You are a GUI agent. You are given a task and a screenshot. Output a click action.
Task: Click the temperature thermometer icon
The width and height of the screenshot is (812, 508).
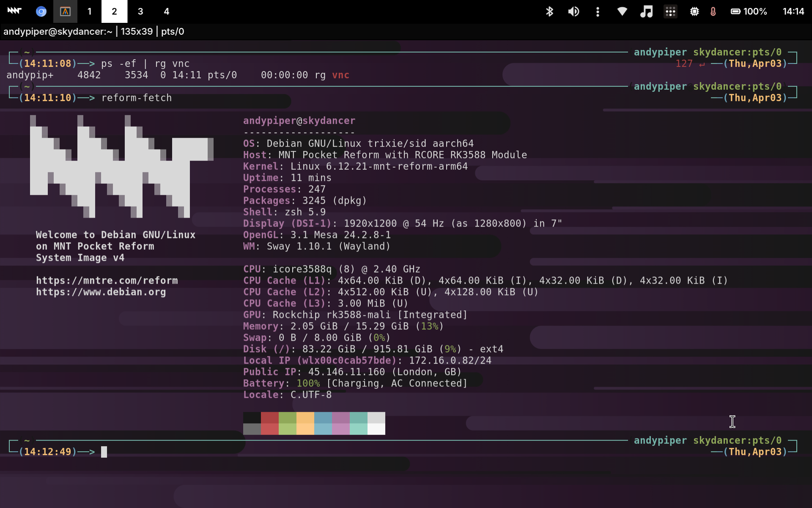coord(713,11)
